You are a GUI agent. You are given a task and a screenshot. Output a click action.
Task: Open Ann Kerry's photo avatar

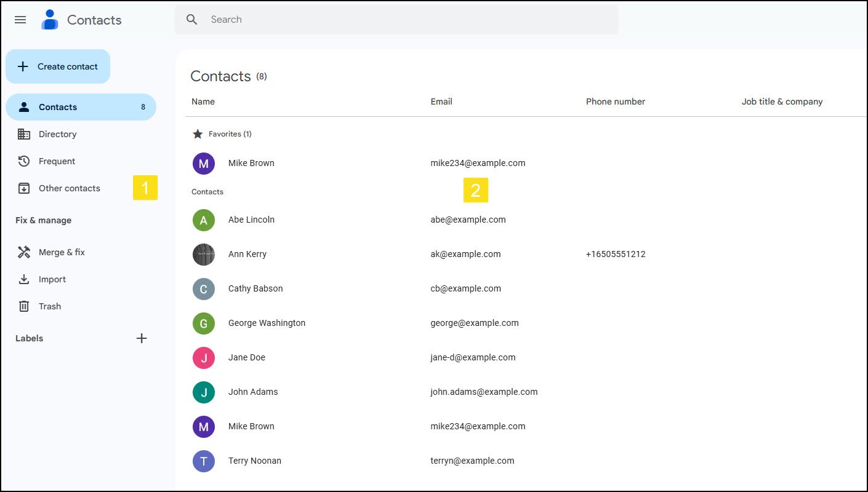point(204,254)
